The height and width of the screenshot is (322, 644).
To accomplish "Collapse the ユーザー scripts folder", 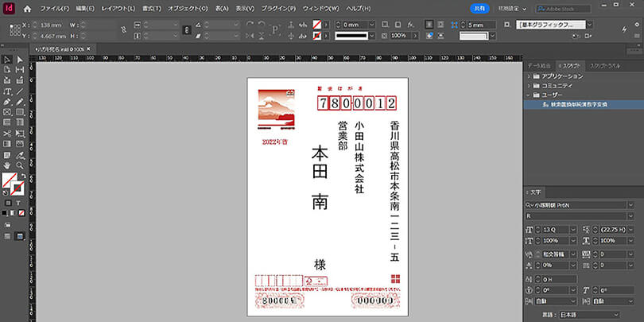I will click(530, 95).
